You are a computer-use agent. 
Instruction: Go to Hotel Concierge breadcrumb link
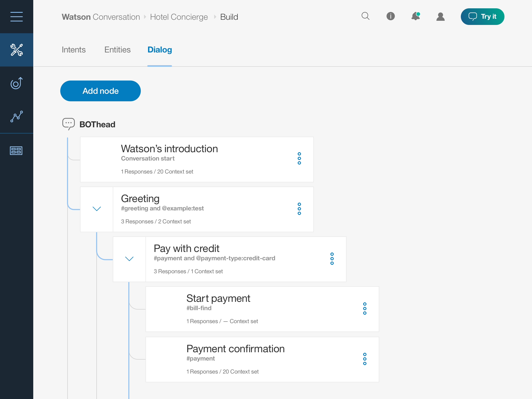pos(179,17)
